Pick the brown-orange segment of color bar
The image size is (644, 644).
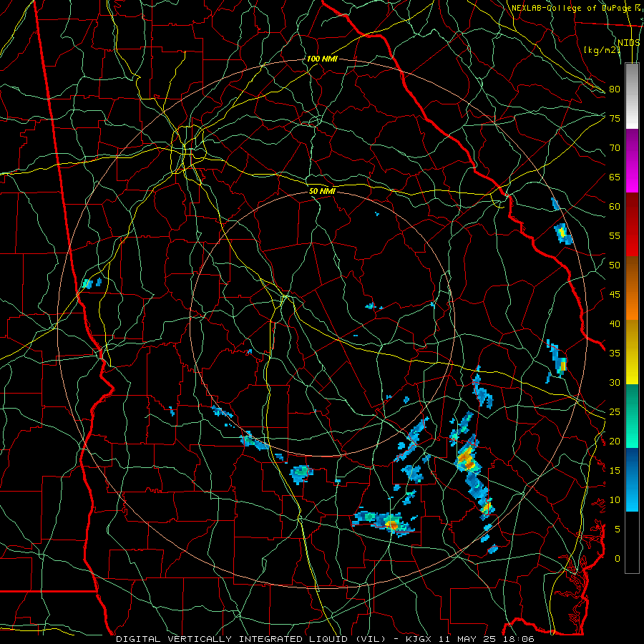632,288
